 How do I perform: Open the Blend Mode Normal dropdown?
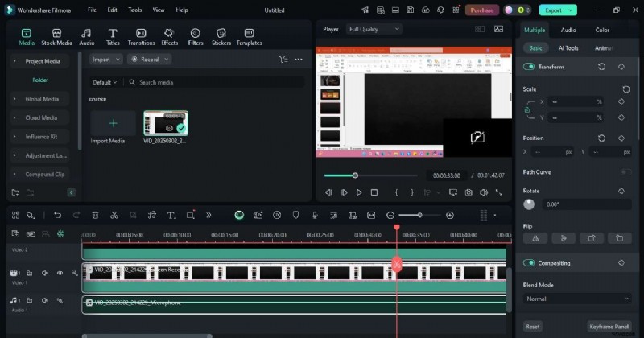pyautogui.click(x=577, y=299)
